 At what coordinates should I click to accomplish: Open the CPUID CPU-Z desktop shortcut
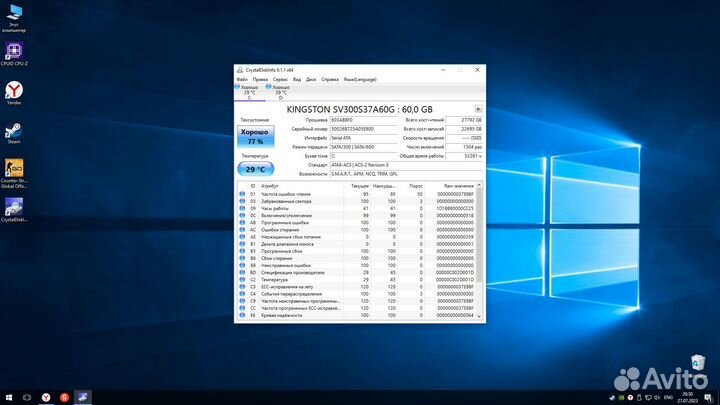click(x=14, y=54)
